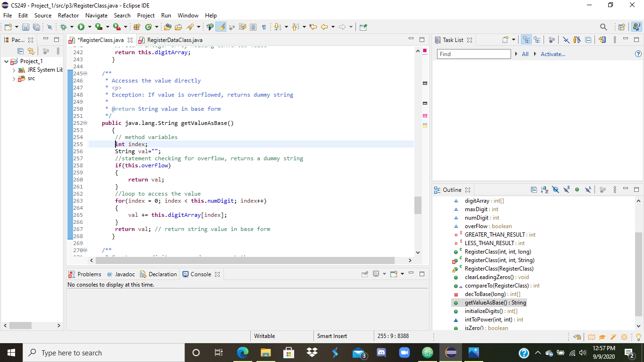Expand the src folder in Package Explorer
This screenshot has width=644, height=362.
point(14,79)
